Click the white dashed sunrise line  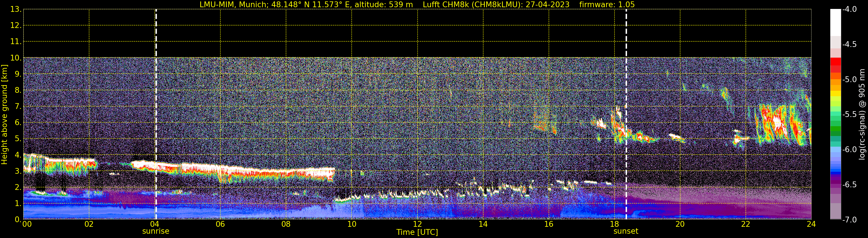pos(156,115)
